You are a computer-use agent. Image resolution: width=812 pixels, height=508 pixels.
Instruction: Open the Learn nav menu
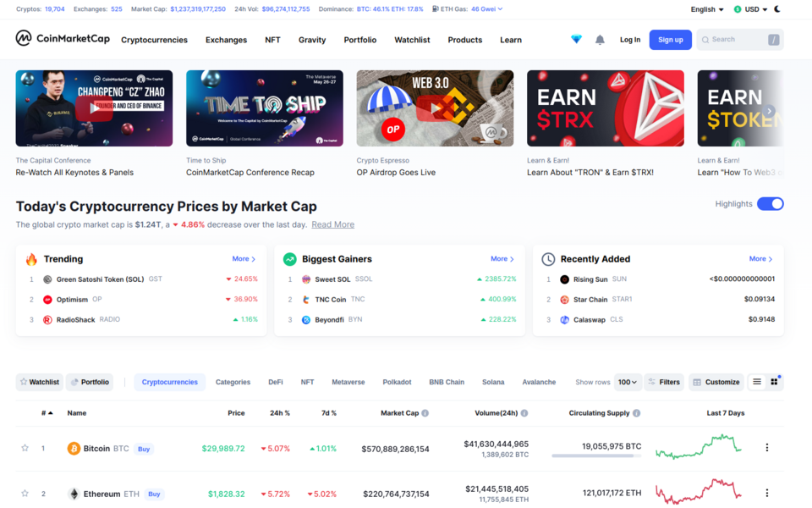(511, 40)
